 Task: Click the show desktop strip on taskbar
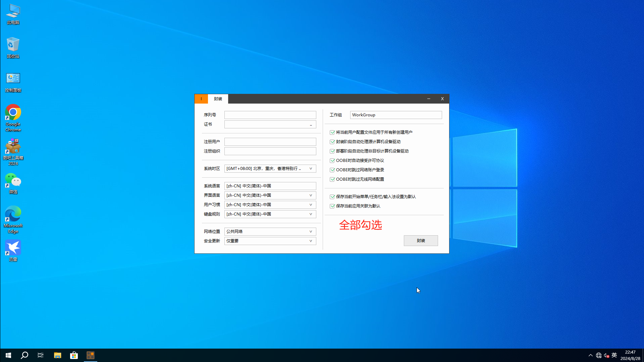click(643, 355)
